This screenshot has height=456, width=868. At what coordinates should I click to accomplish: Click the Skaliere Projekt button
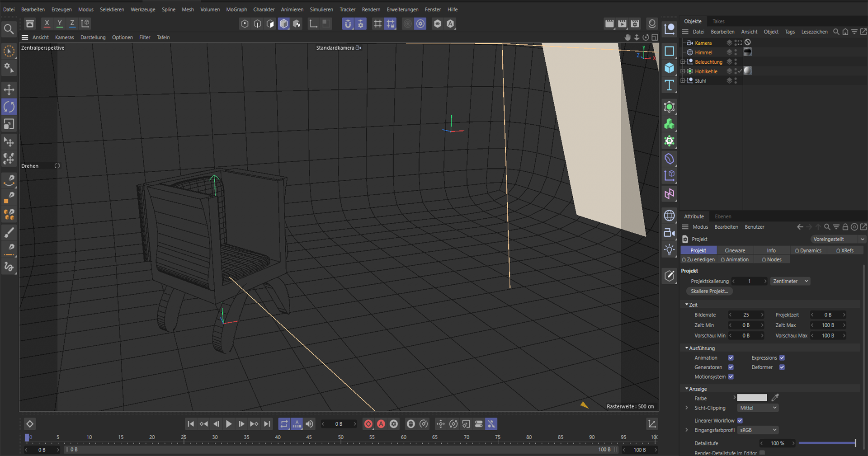tap(709, 291)
